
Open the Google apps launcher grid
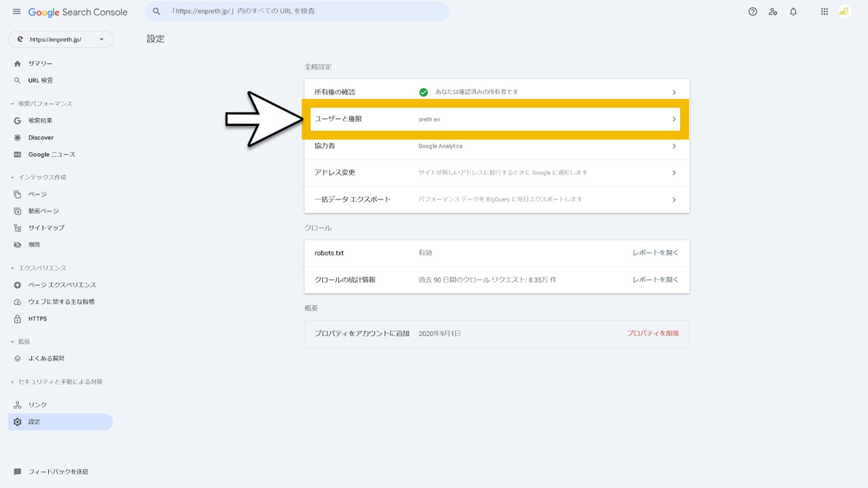pyautogui.click(x=824, y=12)
